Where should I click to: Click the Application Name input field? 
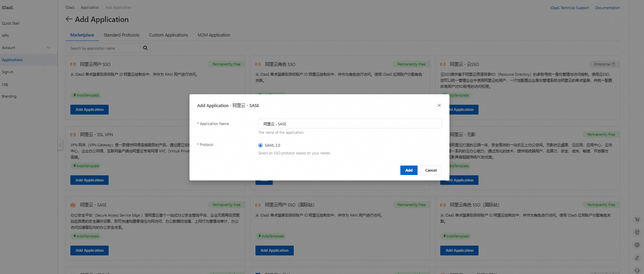[x=350, y=124]
